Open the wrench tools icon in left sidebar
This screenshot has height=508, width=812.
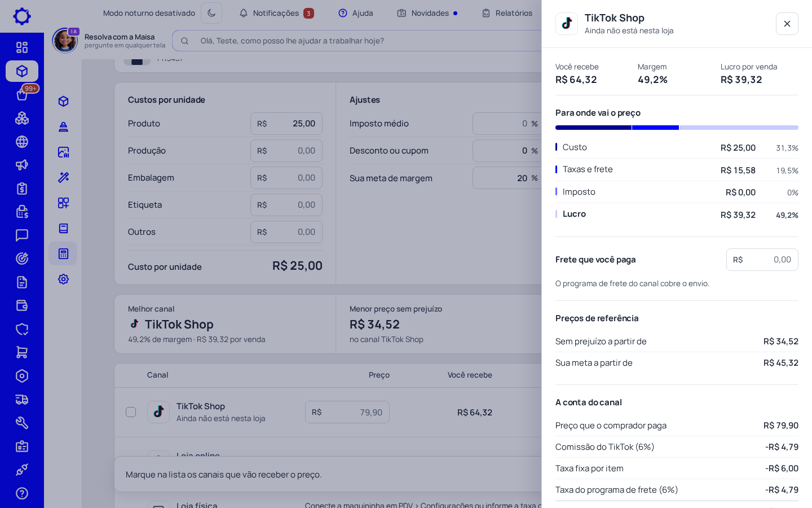coord(22,423)
